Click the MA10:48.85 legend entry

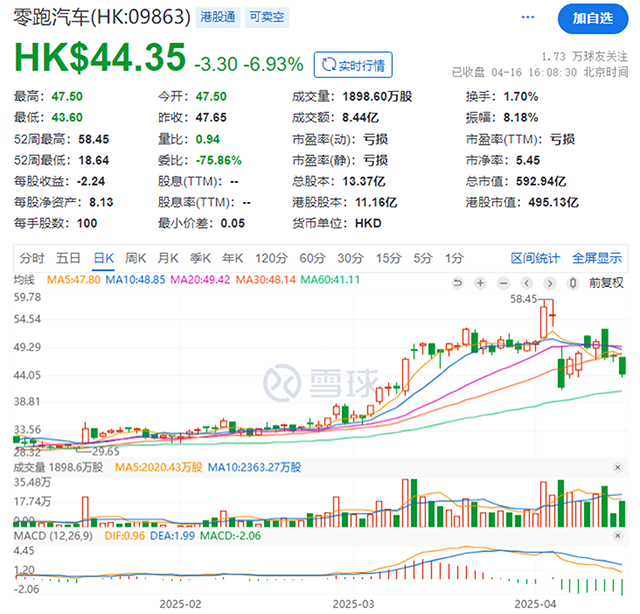(135, 280)
